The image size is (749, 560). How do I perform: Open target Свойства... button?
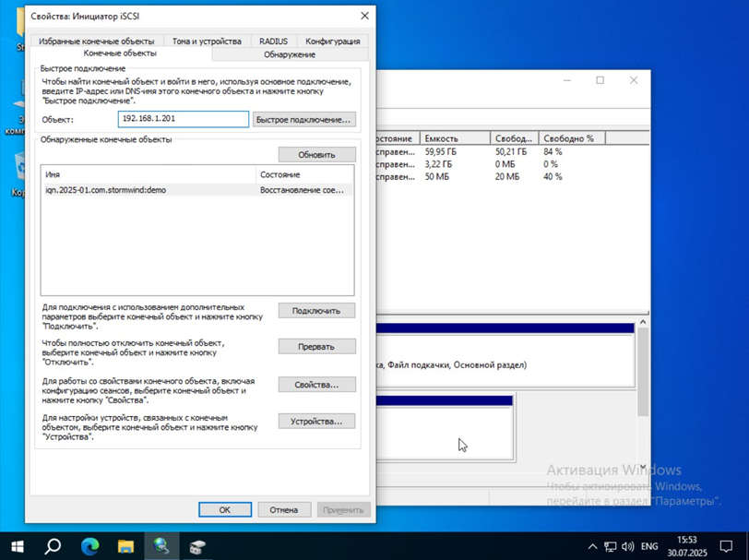tap(316, 385)
